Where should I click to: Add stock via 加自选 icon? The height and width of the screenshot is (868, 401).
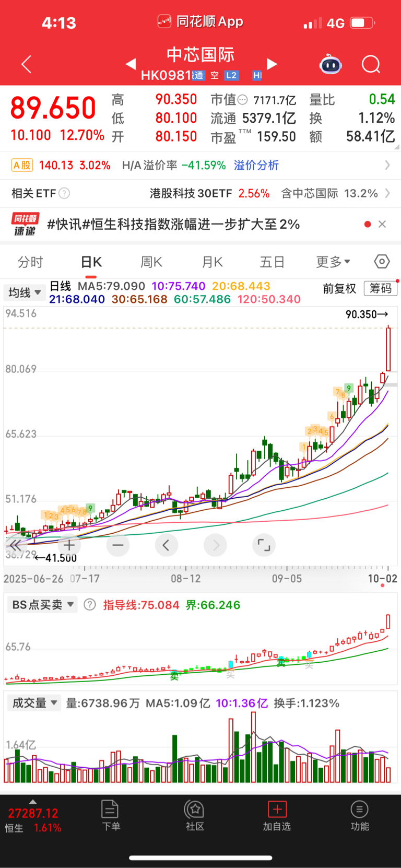click(277, 816)
